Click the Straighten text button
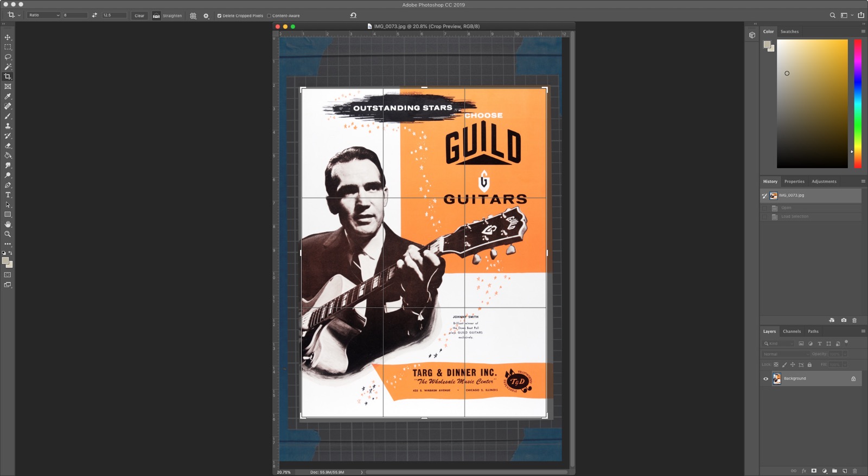The height and width of the screenshot is (476, 868). coord(173,16)
